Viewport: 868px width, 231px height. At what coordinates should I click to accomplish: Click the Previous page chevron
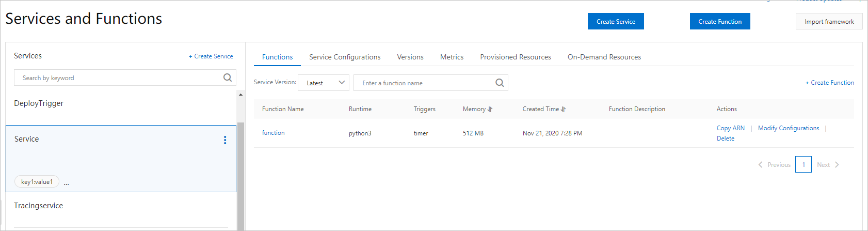[x=760, y=165]
